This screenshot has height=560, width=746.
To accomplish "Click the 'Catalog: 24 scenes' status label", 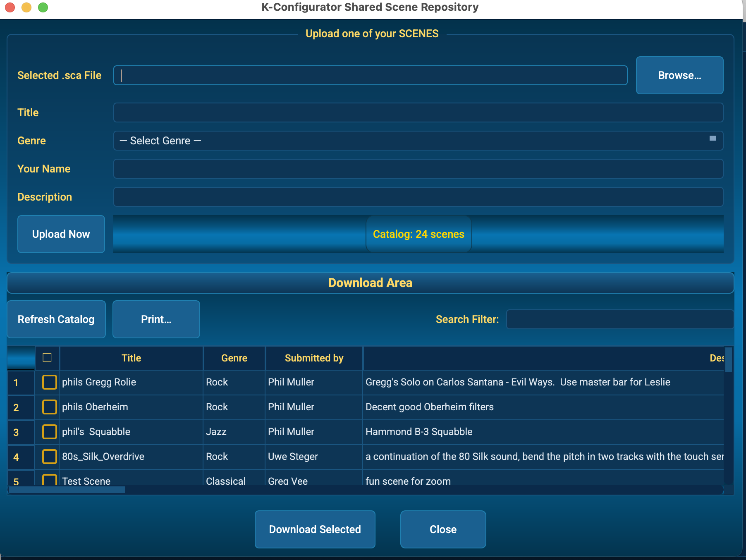I will [418, 234].
